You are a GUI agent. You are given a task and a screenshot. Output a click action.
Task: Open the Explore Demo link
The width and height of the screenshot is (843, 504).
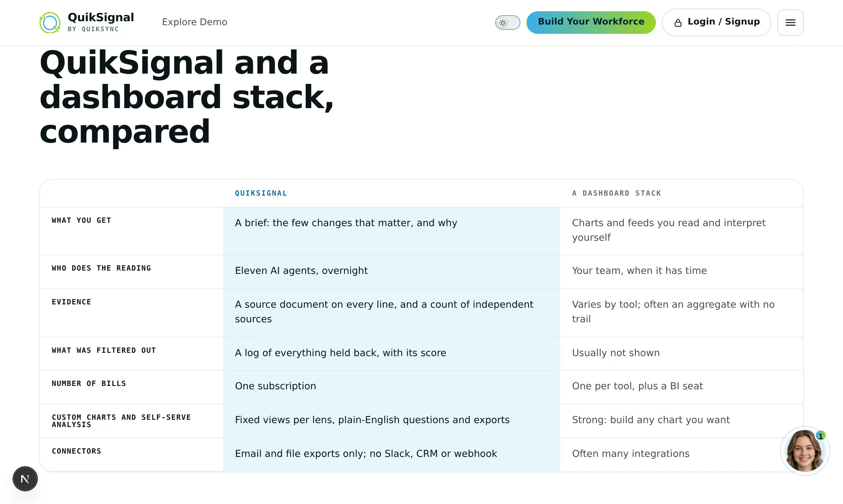pos(194,22)
